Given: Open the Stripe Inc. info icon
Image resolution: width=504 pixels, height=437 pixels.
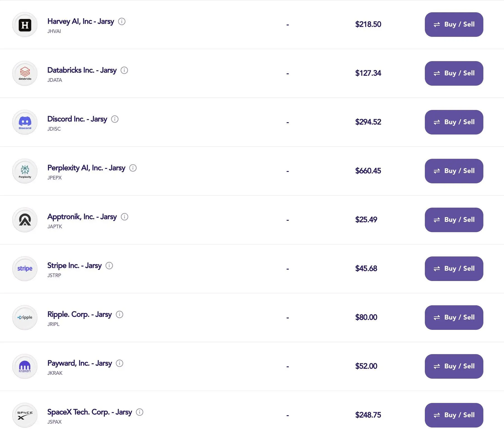Looking at the screenshot, I should [109, 266].
